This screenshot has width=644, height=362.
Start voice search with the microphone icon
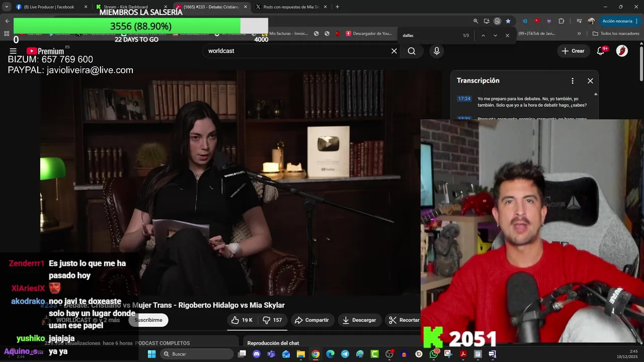[437, 51]
